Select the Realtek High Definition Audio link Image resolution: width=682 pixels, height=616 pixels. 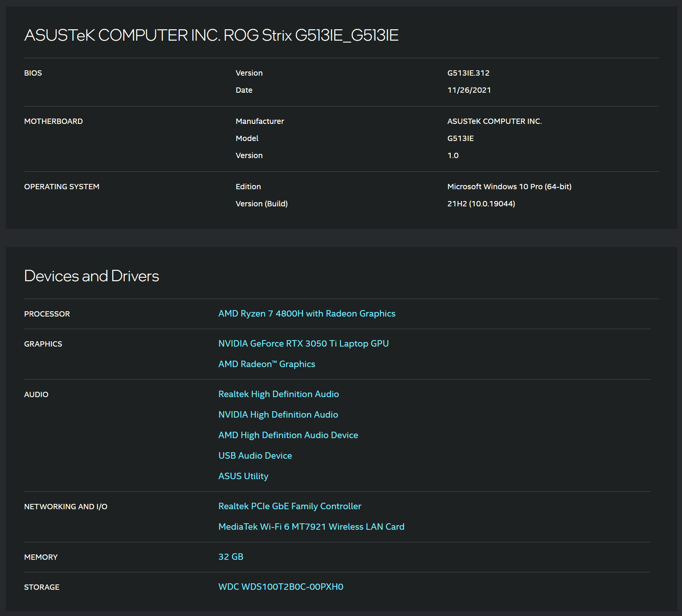278,394
